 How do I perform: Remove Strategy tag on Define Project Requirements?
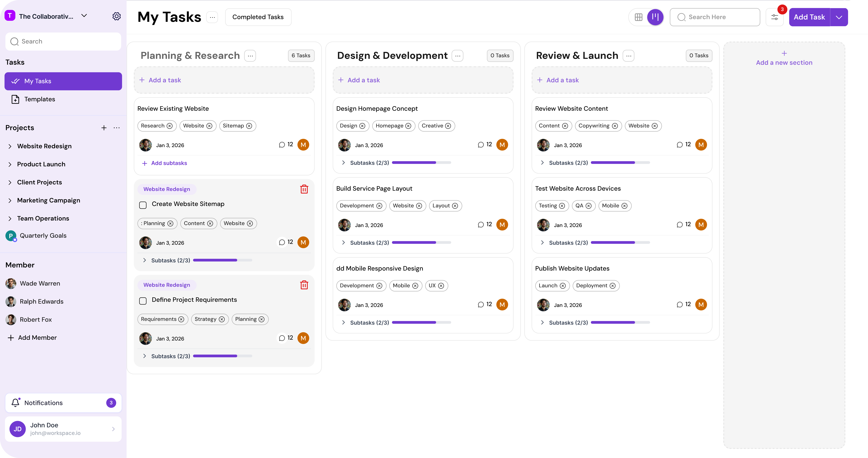tap(222, 319)
